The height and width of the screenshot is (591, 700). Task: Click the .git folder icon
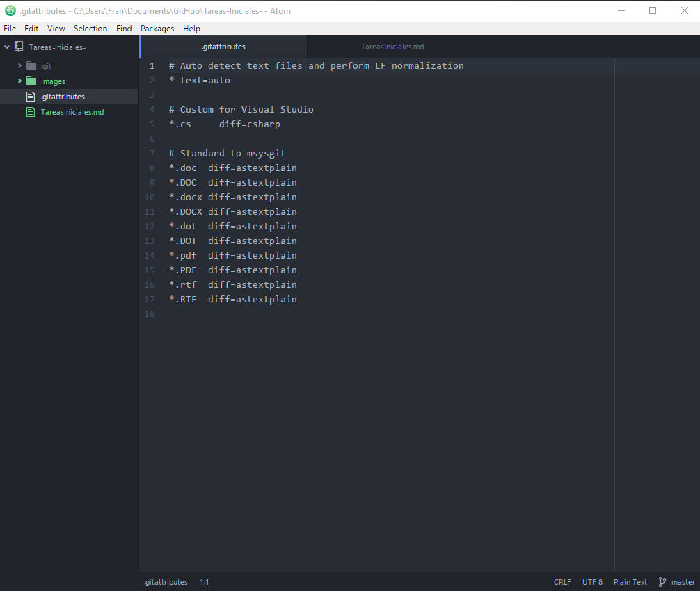pyautogui.click(x=31, y=66)
